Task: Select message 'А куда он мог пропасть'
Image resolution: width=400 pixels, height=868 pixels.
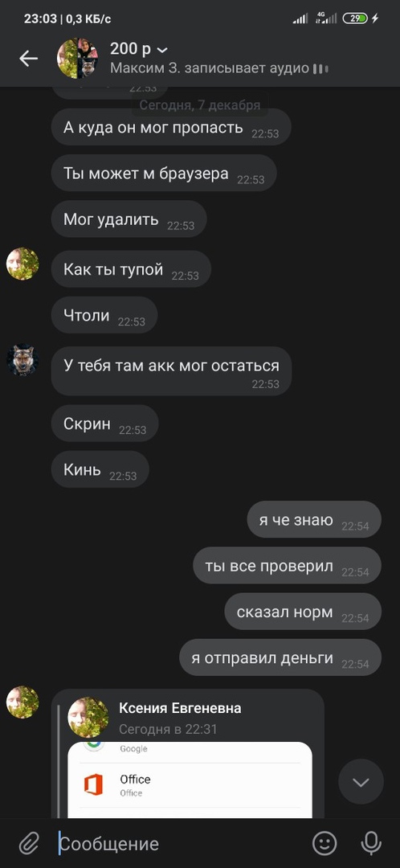Action: 171,127
